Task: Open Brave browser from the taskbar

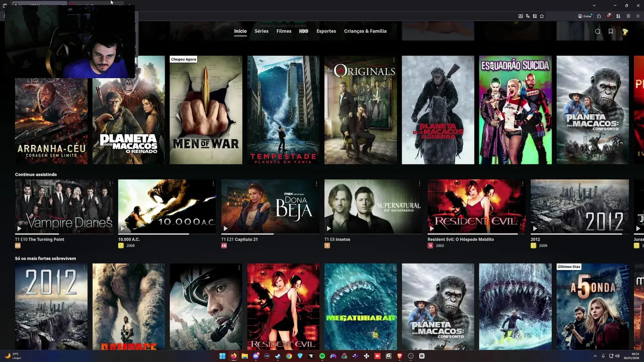Action: (399, 356)
